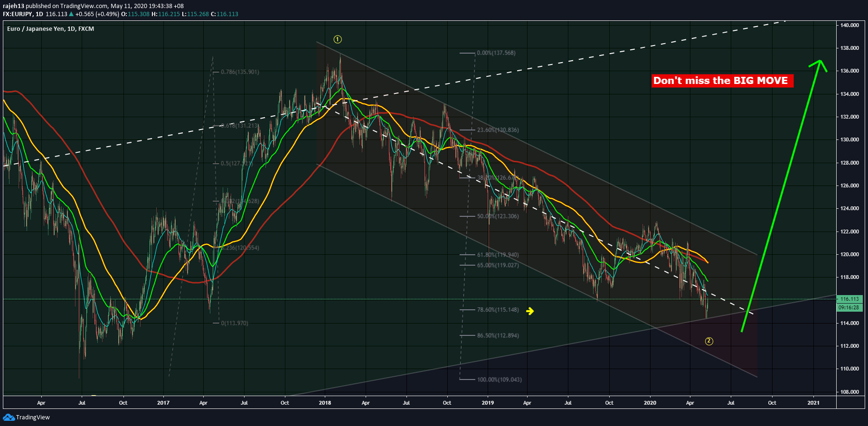Click the Fibonacci label 0.236(120.554)
The image size is (868, 426).
[x=240, y=248]
